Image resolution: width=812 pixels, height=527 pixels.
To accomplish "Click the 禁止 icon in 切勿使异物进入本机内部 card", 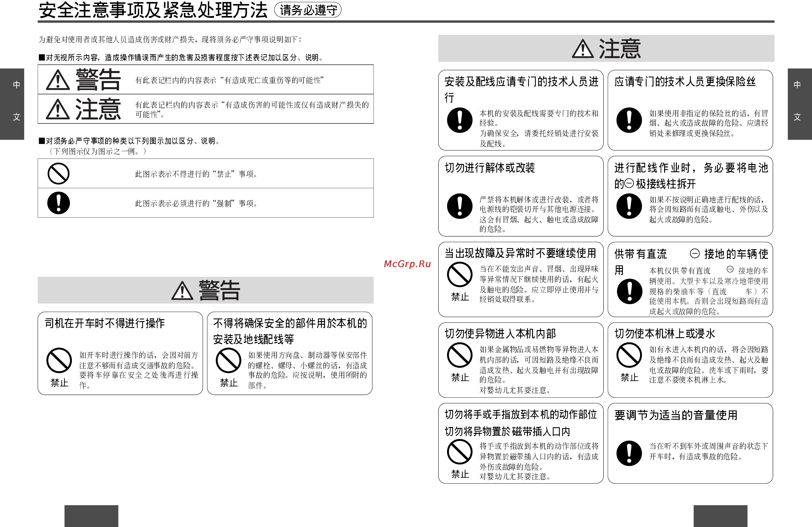I will click(x=460, y=355).
